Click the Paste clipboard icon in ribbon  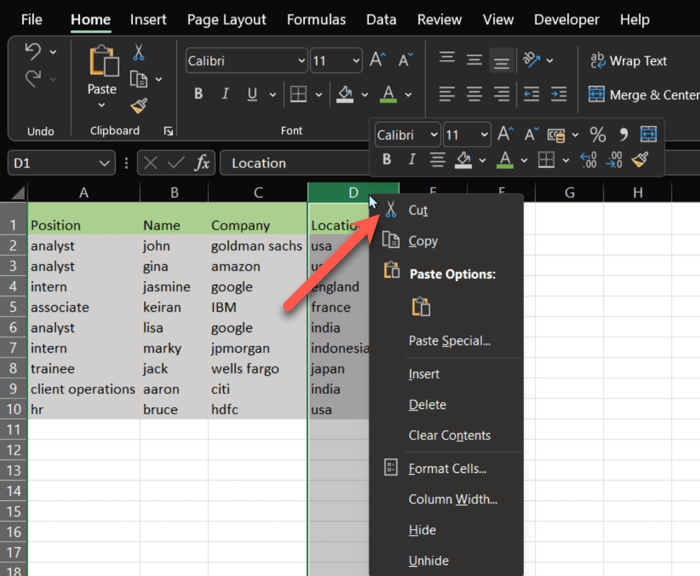(x=102, y=62)
